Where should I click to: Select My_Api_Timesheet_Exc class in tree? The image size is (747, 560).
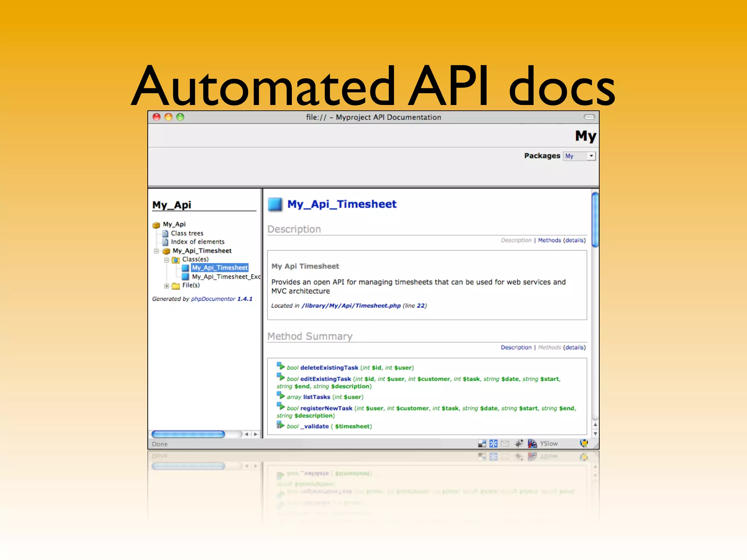226,277
